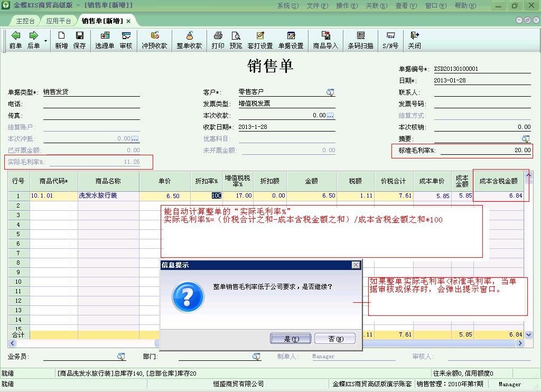Select row number 2 in the grid
Viewport: 541px width, 392px height.
[x=18, y=206]
